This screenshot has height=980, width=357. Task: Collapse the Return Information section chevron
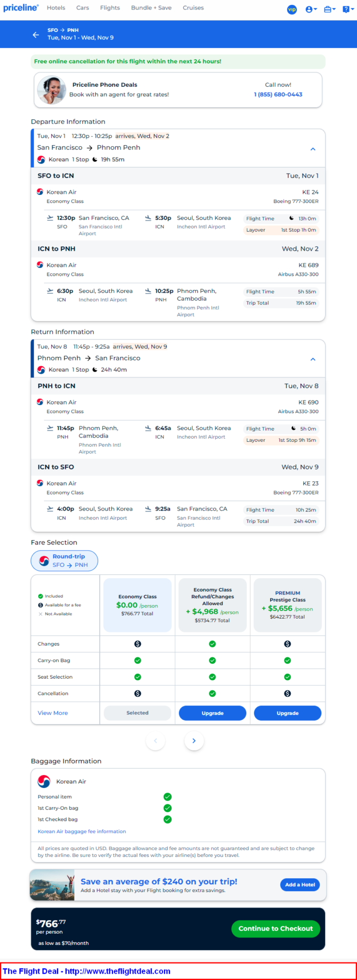313,359
